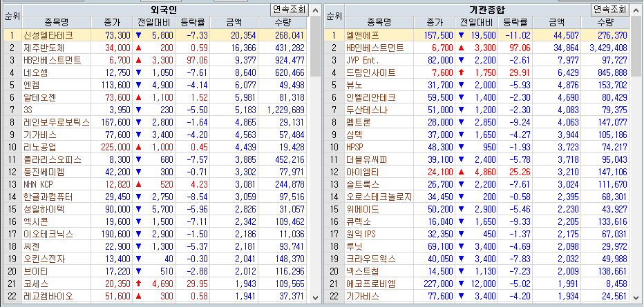
Task: Select 오킨스전자 stock name
Action: coord(44,259)
